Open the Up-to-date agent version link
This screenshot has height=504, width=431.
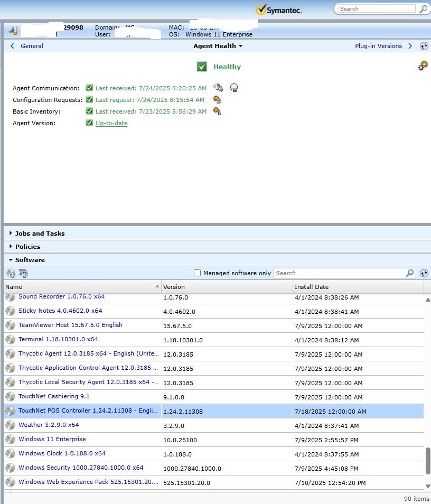tap(111, 123)
